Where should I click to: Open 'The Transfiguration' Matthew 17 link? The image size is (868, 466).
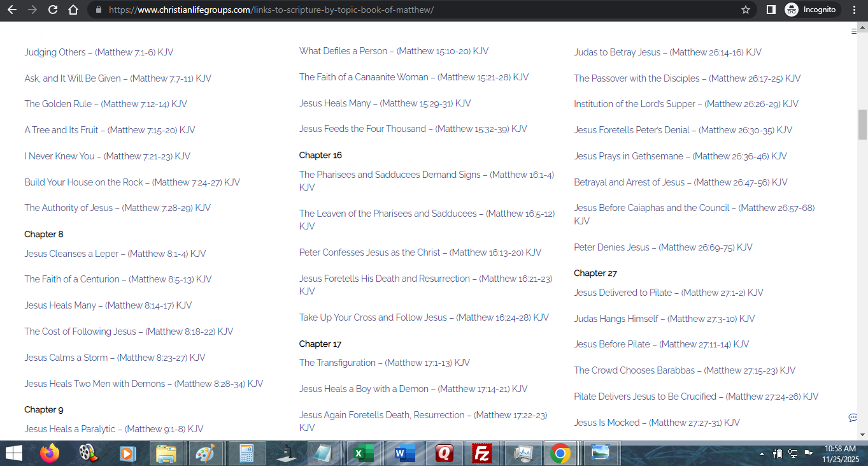pos(384,363)
